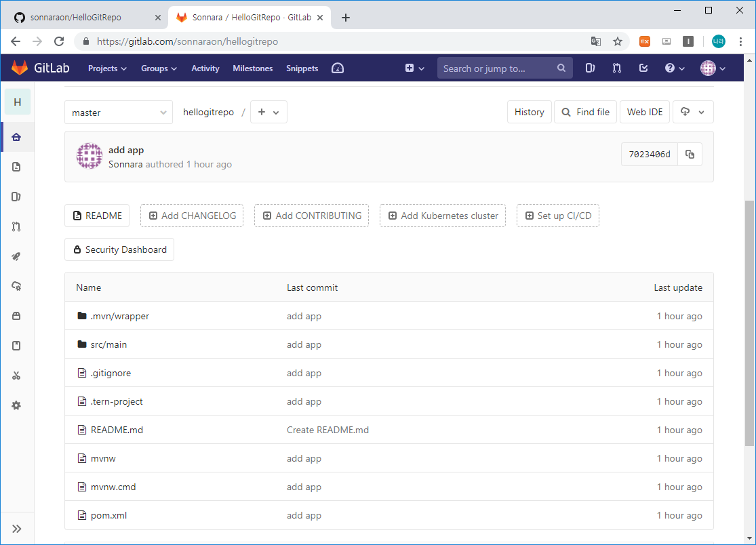Open the user avatar dropdown in navbar
756x545 pixels.
[x=713, y=68]
